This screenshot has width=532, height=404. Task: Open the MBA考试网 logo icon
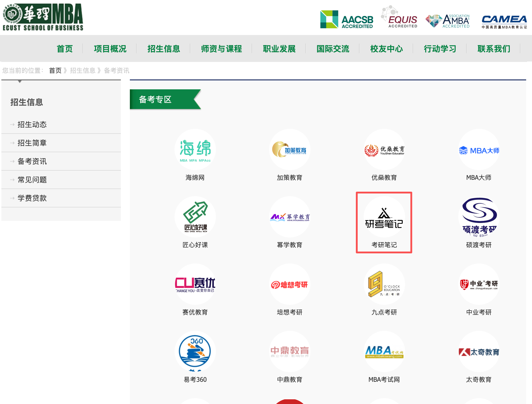pos(384,351)
